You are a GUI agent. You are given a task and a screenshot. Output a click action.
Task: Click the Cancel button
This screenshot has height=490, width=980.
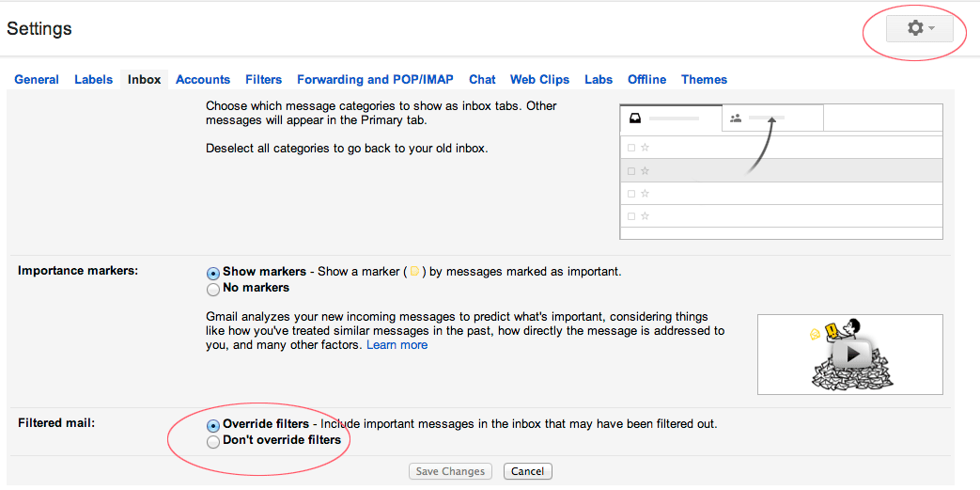(528, 471)
